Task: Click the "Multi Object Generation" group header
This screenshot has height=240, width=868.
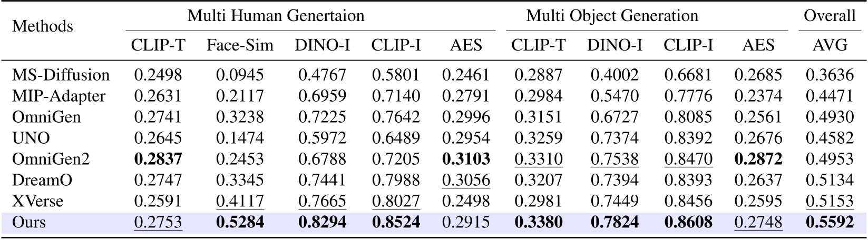Action: point(612,16)
